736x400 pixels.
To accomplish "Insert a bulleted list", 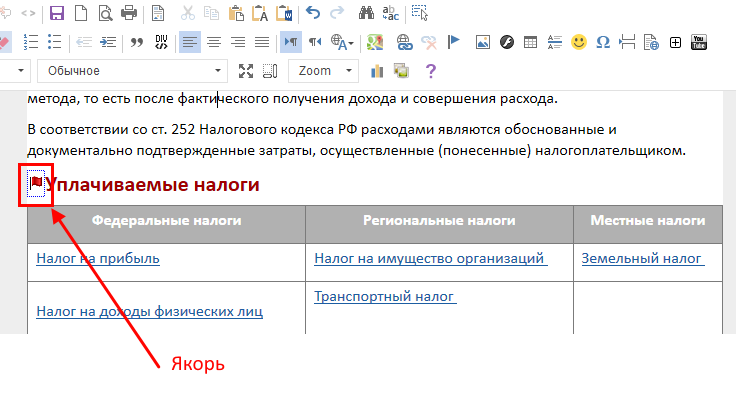I will click(x=54, y=42).
